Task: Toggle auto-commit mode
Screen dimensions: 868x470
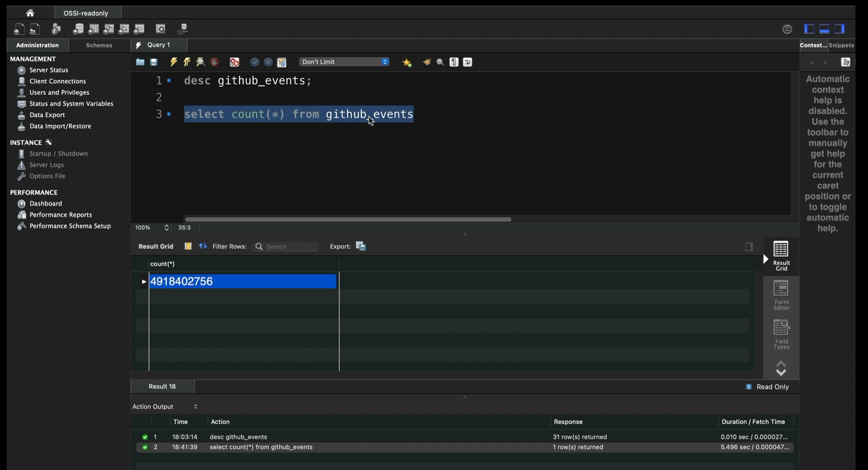Action: [282, 62]
